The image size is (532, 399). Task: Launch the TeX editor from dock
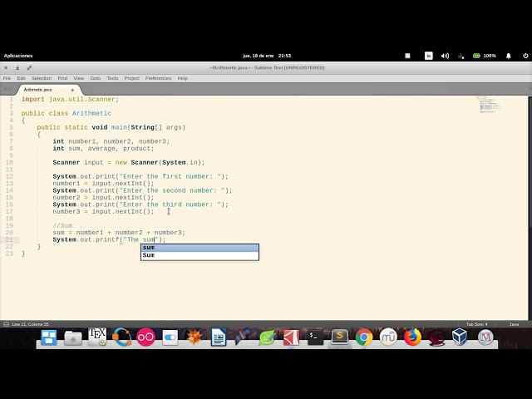(97, 337)
